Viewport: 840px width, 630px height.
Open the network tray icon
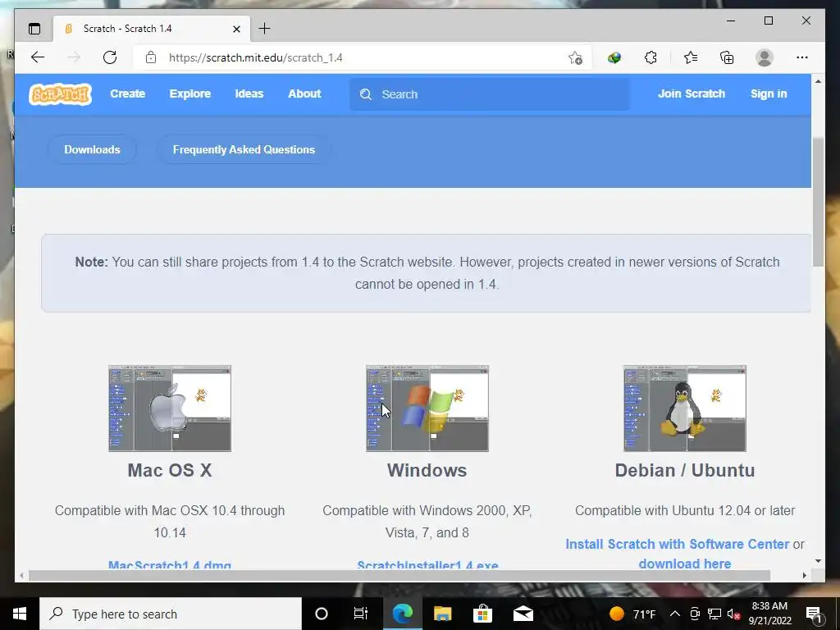point(714,614)
